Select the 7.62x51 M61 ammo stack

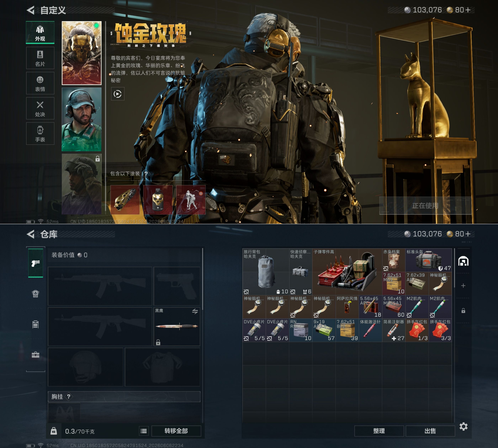(x=394, y=283)
